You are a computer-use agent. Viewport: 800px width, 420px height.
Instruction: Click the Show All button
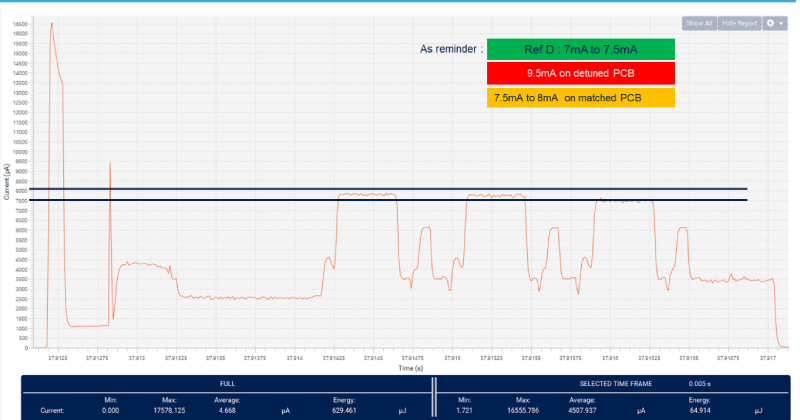[x=698, y=22]
